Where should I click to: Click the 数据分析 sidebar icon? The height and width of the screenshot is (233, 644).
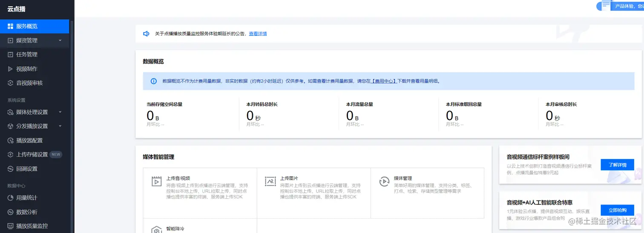pos(11,212)
